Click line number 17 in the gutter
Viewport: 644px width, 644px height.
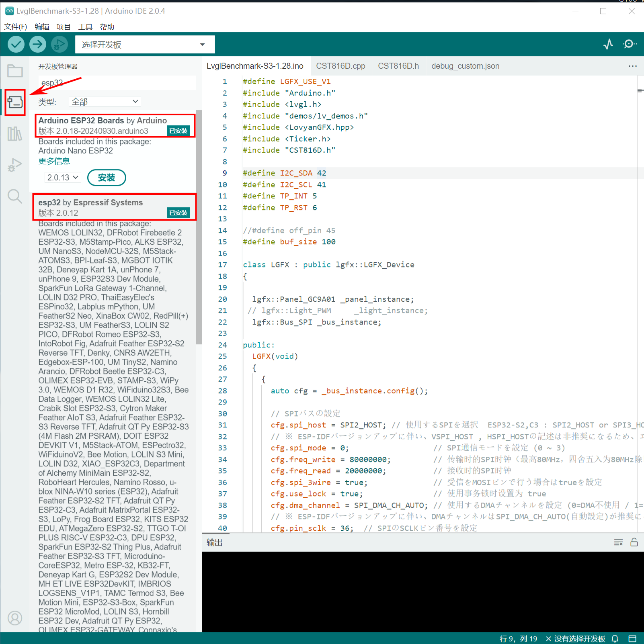click(x=222, y=265)
